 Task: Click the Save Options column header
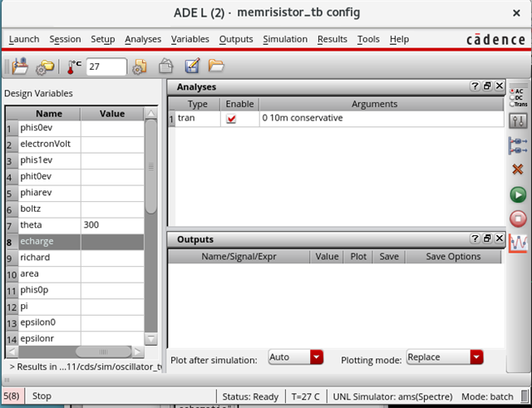pyautogui.click(x=453, y=257)
